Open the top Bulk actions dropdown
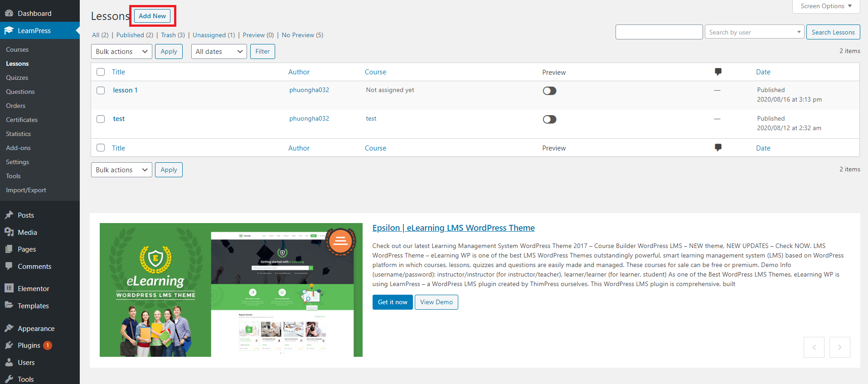The height and width of the screenshot is (384, 868). (121, 52)
